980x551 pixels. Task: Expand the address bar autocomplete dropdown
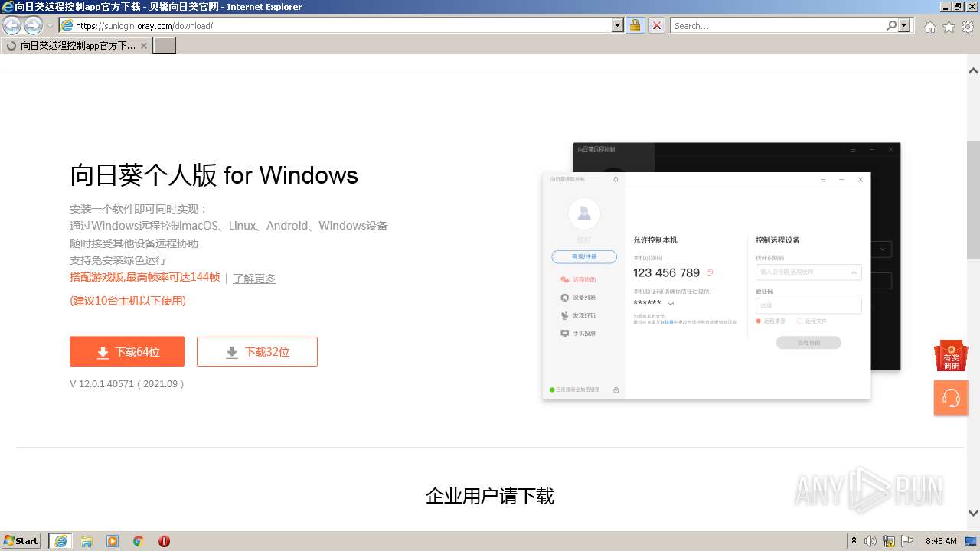(618, 25)
